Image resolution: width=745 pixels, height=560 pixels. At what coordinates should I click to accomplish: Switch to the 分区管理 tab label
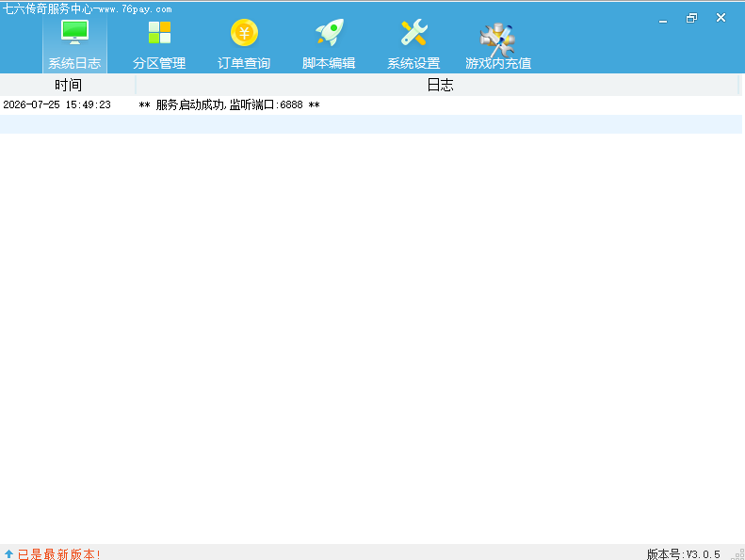(x=159, y=63)
